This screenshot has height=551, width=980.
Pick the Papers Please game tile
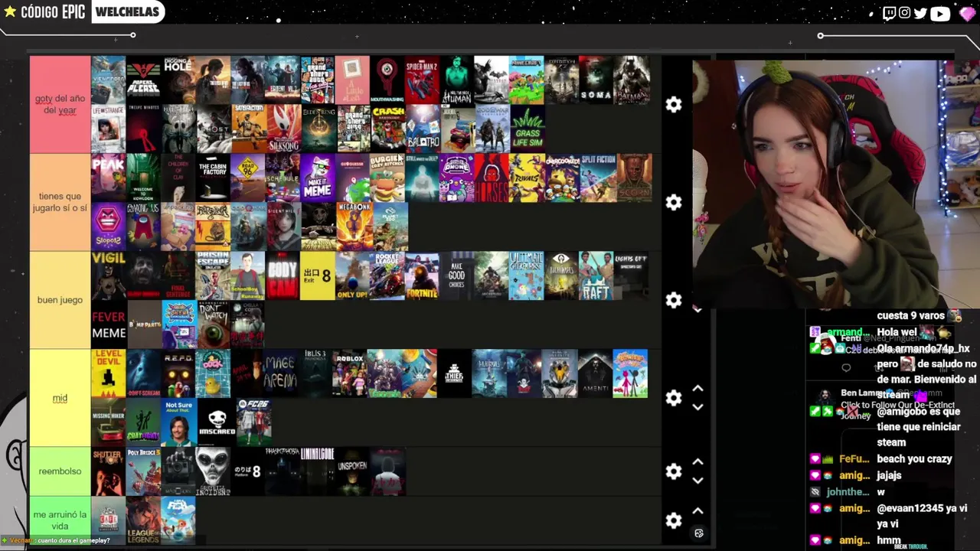[143, 80]
